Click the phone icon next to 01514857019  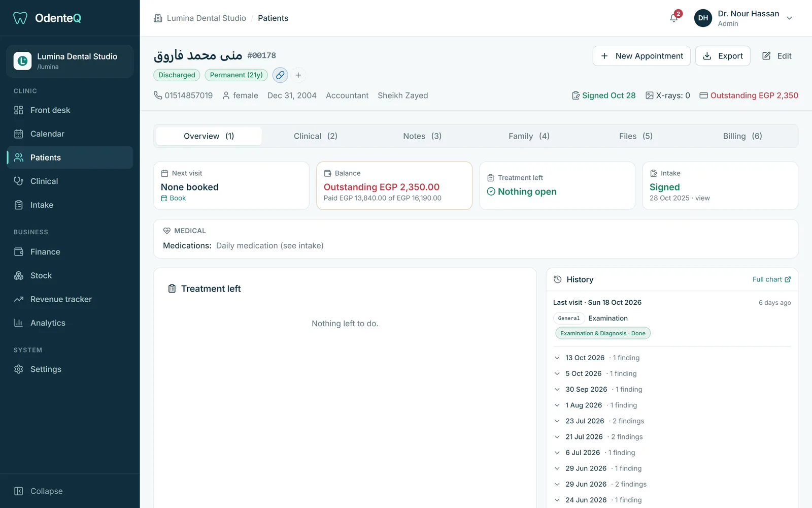coord(158,96)
